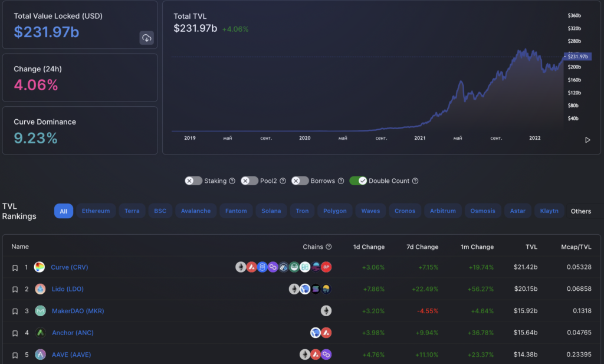Enable the Staking toggle
This screenshot has height=364, width=604.
tap(193, 181)
